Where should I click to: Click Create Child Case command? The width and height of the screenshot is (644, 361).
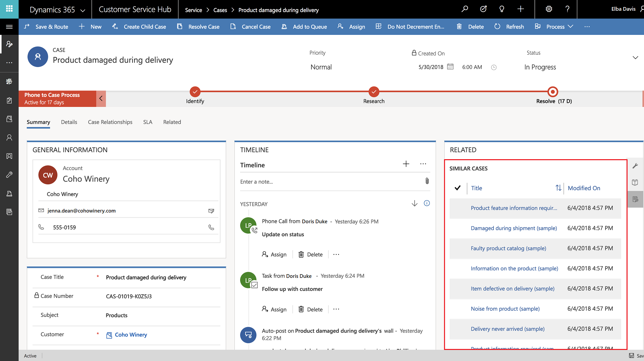coord(139,26)
